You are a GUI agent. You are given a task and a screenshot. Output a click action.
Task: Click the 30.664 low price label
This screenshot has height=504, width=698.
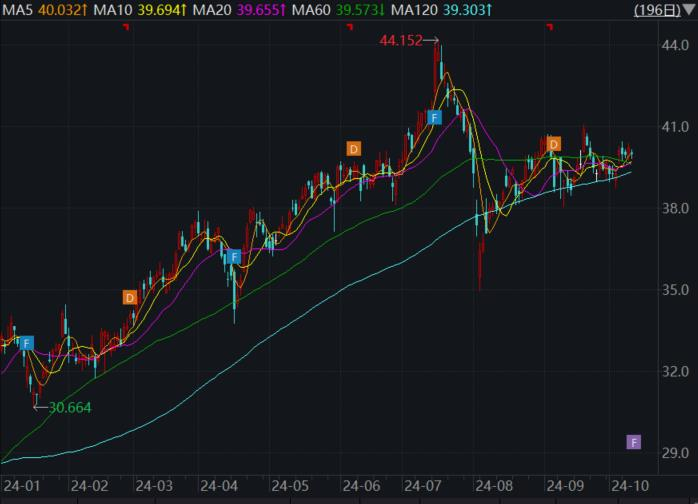[x=70, y=407]
